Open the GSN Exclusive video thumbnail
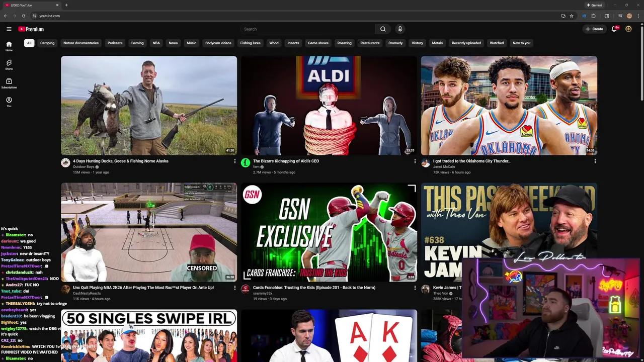The image size is (644, 362). click(x=329, y=232)
